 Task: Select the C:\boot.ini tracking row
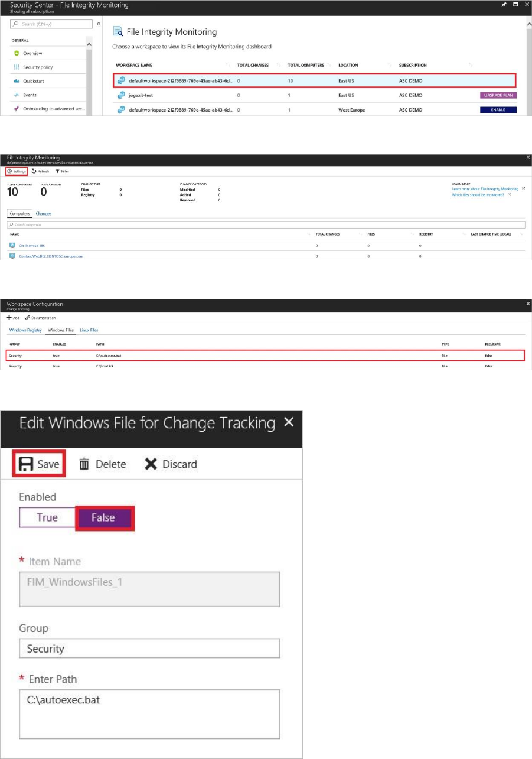coord(266,366)
